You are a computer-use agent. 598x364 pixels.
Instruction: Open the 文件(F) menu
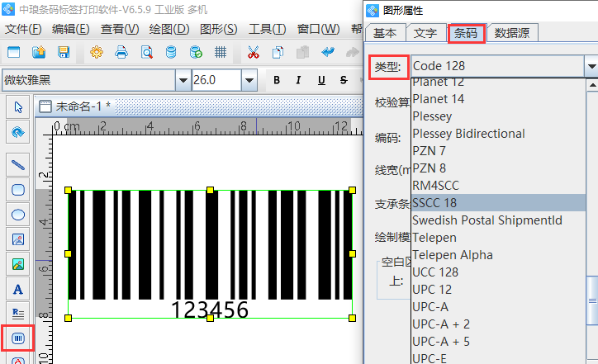click(23, 29)
